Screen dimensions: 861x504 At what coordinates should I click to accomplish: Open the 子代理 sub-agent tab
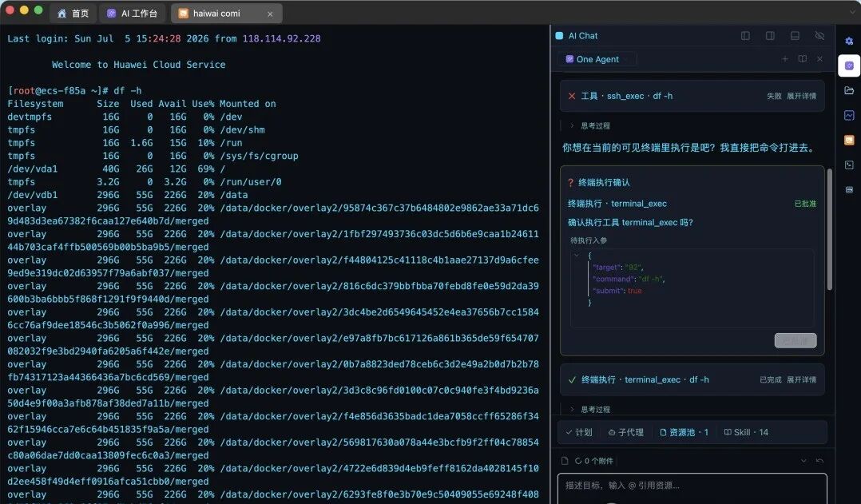(x=626, y=433)
